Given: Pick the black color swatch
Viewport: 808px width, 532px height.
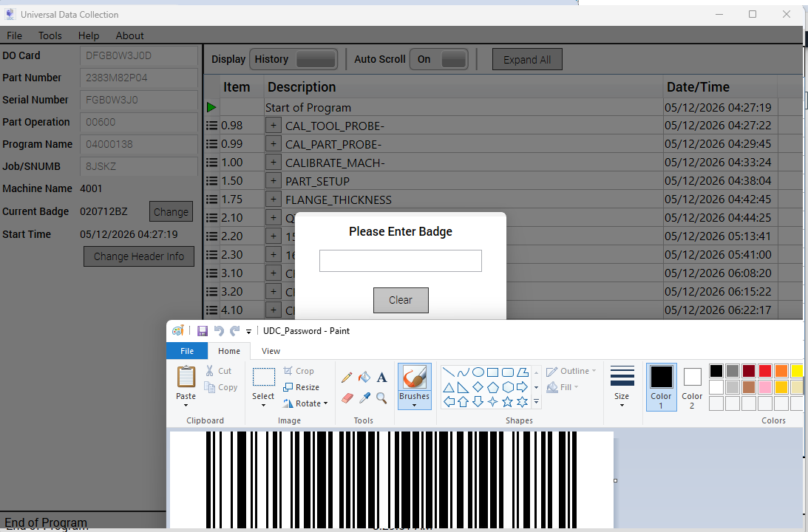Looking at the screenshot, I should click(x=716, y=370).
